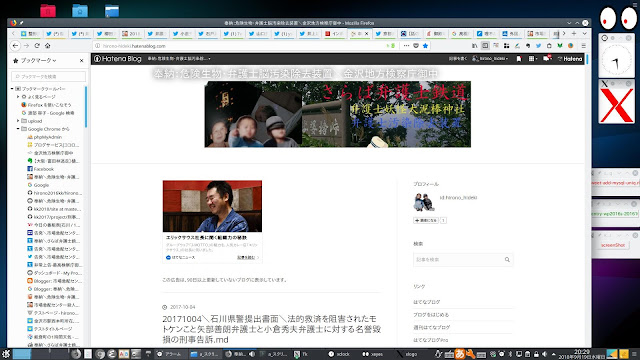Image resolution: width=640 pixels, height=360 pixels.
Task: Open the Google bookmark
Action: (x=38, y=185)
